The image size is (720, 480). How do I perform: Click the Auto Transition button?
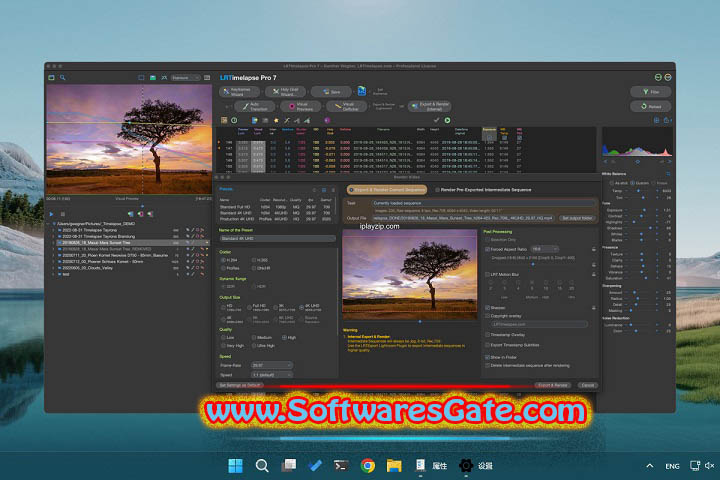(255, 107)
